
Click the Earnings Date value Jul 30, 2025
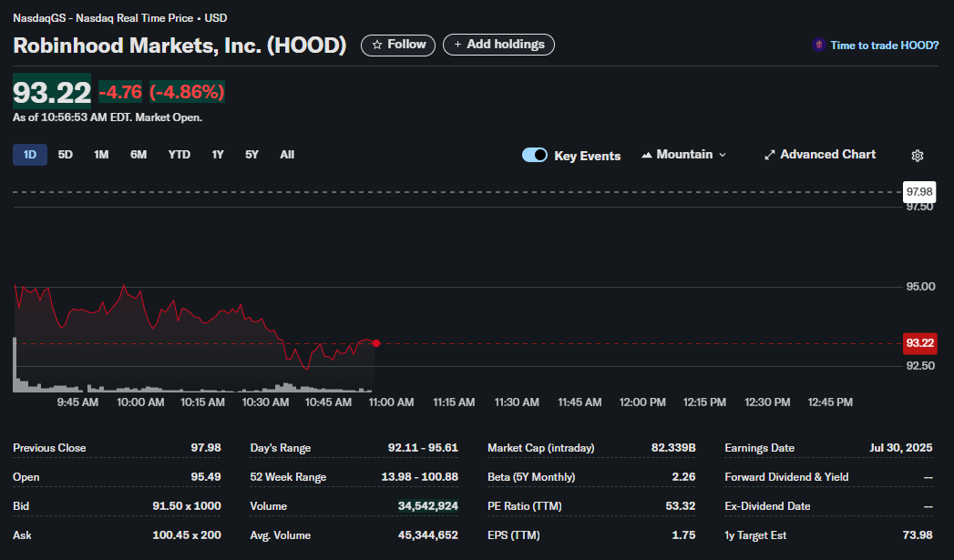(901, 448)
